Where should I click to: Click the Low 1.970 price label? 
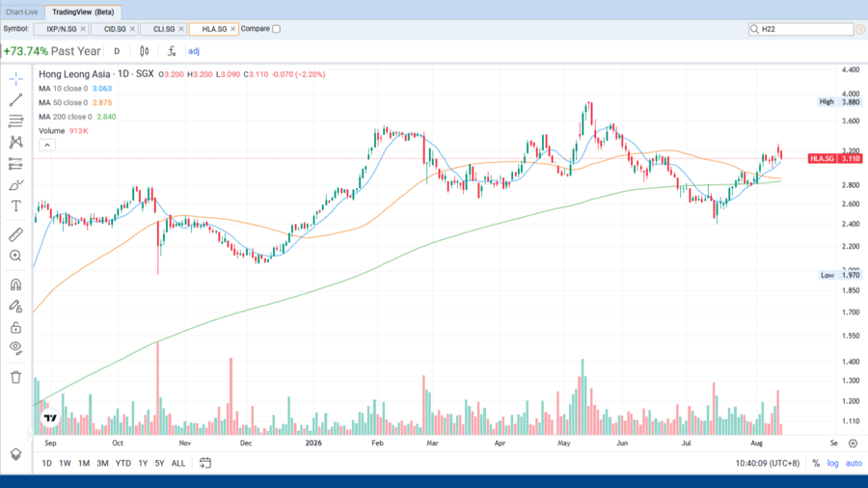[x=840, y=275]
